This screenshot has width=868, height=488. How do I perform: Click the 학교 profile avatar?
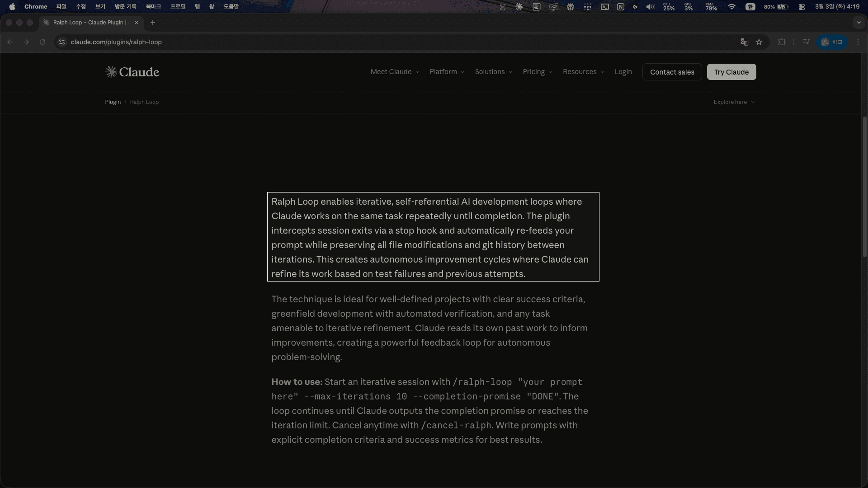click(x=832, y=42)
